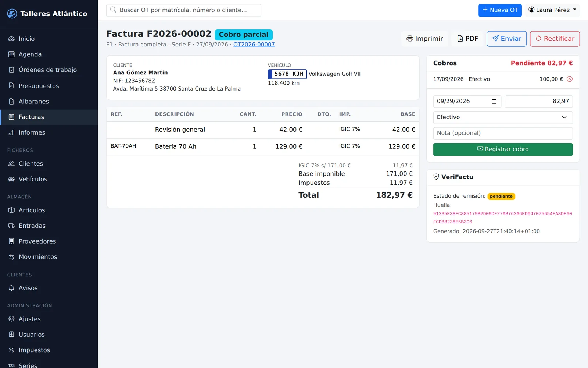This screenshot has width=588, height=368.
Task: Click the Ajustes gear icon
Action: coord(11,319)
